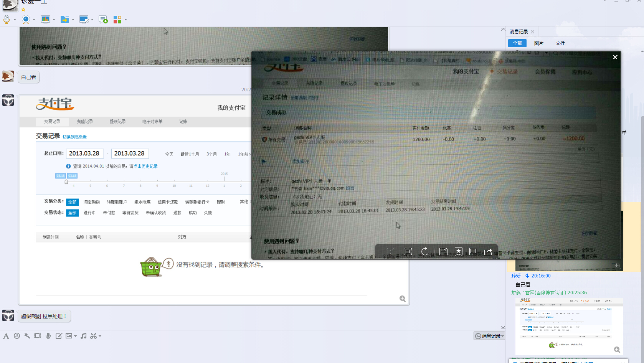Click the plus icon on highlighted history image
Screen dimensions: 644x363
(617, 265)
